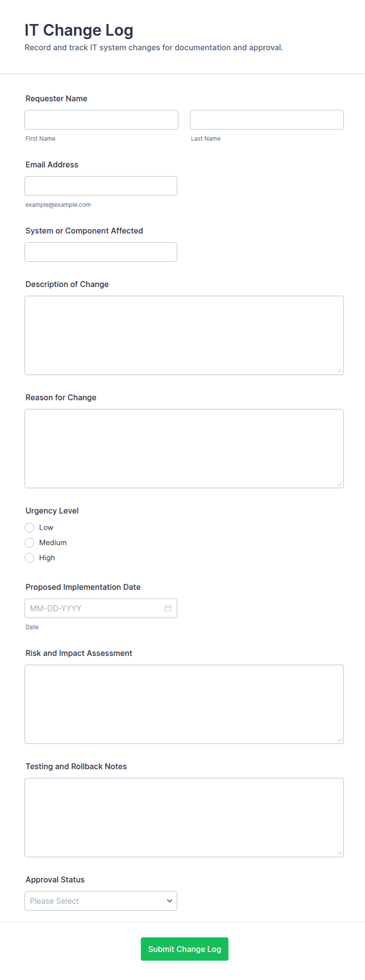Screen dimensions: 365x980
Task: Click Risk and Impact resize grip
Action: (x=339, y=739)
